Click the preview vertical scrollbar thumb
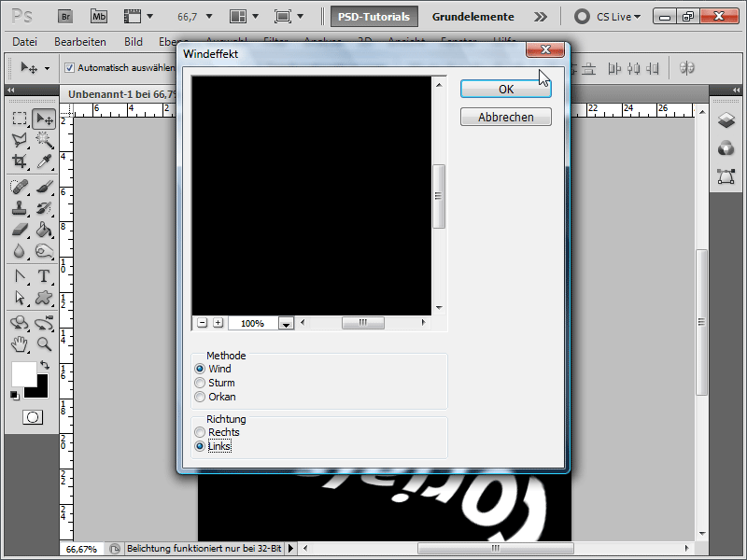The height and width of the screenshot is (560, 747). [x=439, y=196]
